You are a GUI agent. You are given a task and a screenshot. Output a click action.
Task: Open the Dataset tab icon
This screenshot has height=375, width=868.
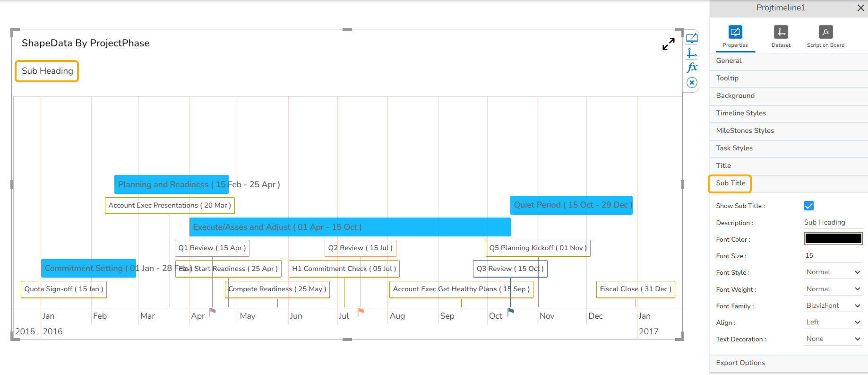781,32
